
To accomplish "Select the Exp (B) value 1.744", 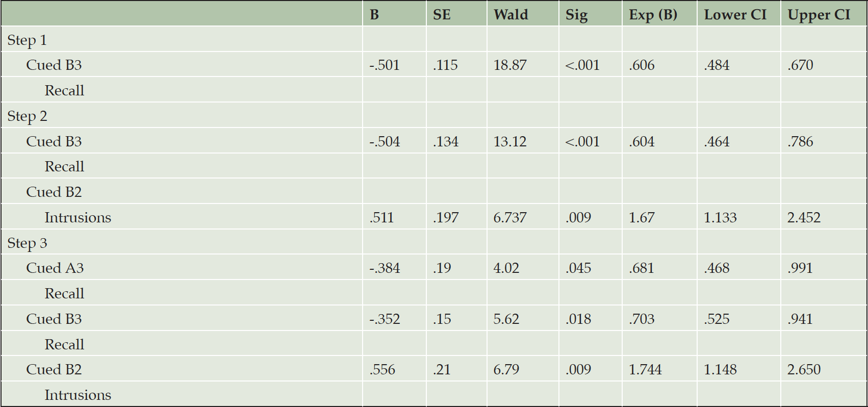I will pyautogui.click(x=645, y=370).
